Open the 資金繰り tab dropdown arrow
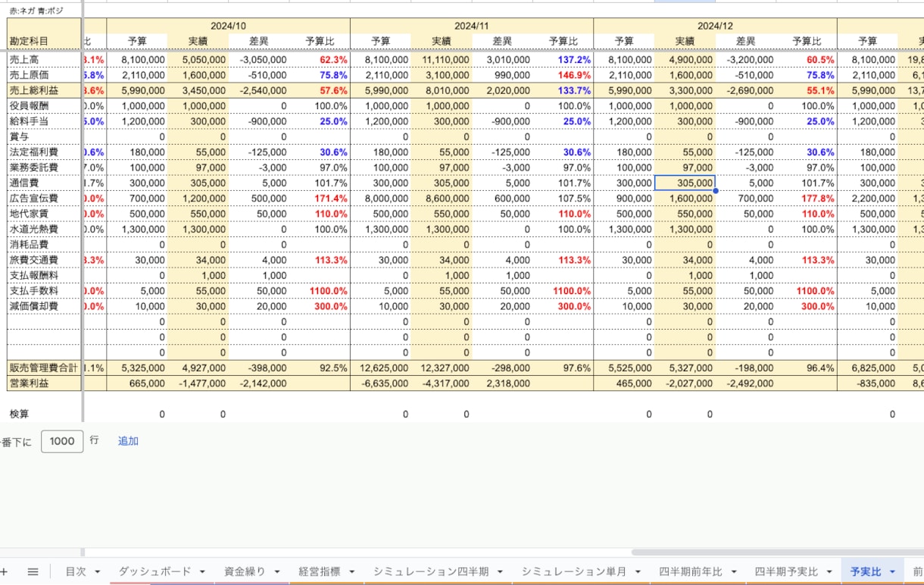924x585 pixels. [x=277, y=572]
